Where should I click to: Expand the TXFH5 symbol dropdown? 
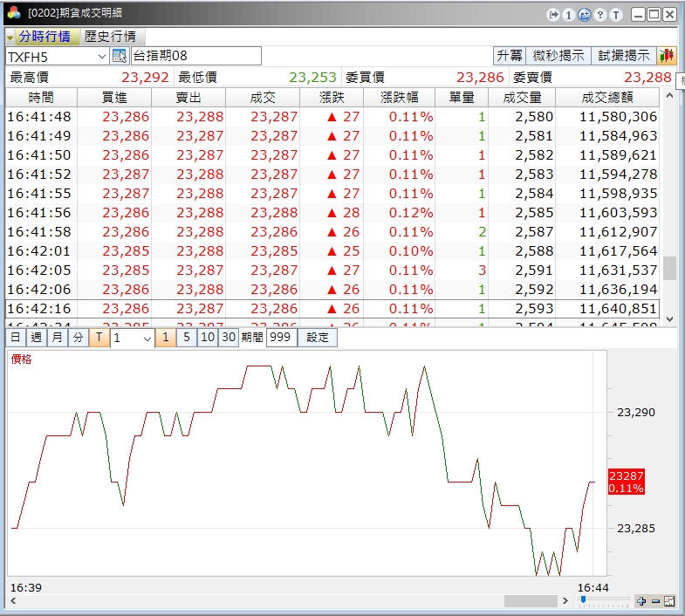pos(101,56)
